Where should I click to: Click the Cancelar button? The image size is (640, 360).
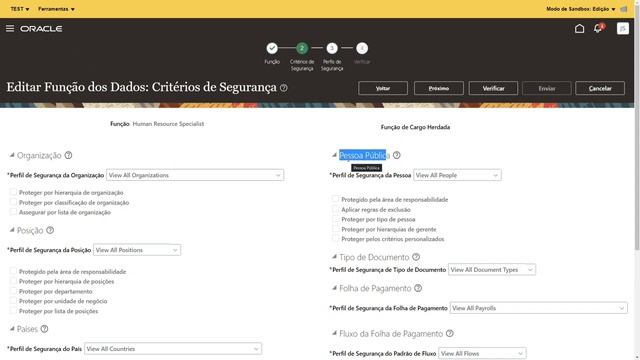(x=600, y=88)
